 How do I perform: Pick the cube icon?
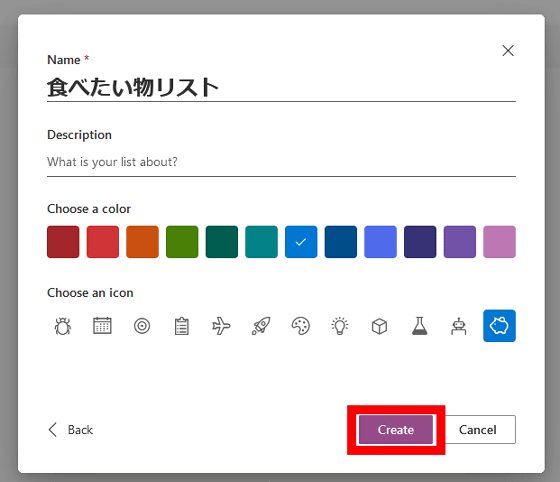pos(380,326)
